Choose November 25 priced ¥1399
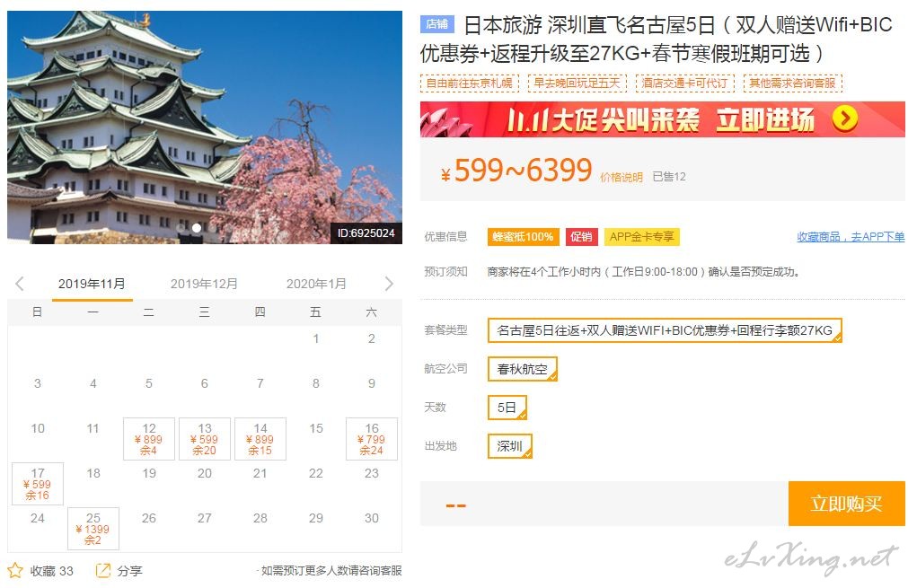 click(x=93, y=529)
